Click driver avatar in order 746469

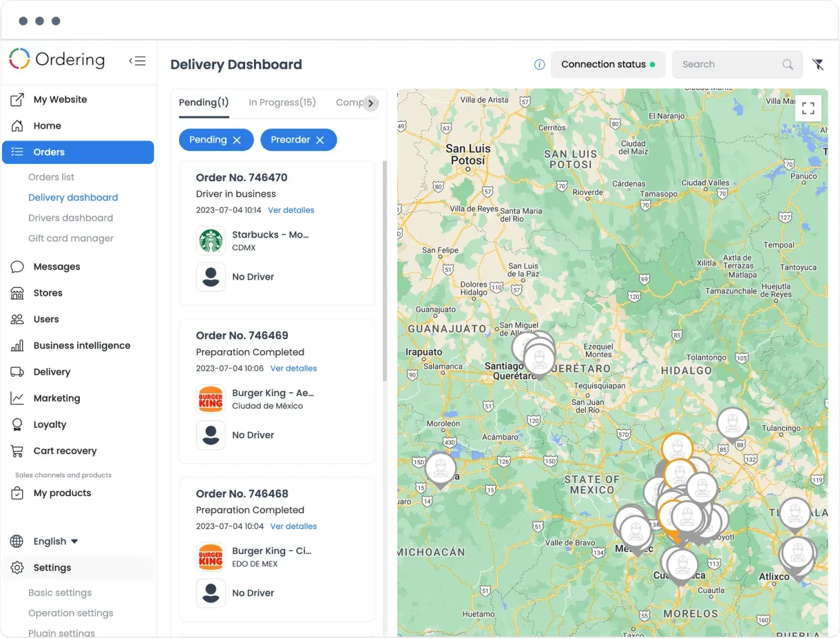211,435
